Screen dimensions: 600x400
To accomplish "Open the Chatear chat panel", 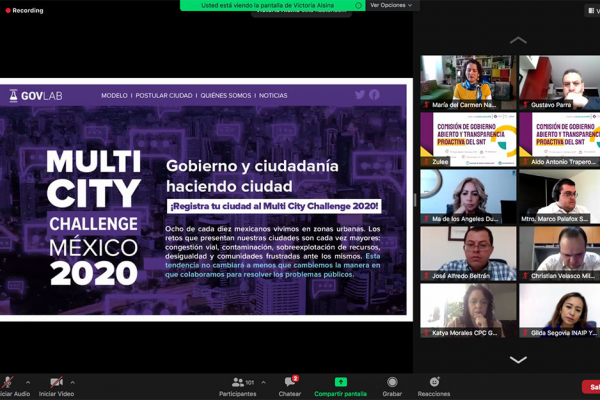I will pos(290,387).
